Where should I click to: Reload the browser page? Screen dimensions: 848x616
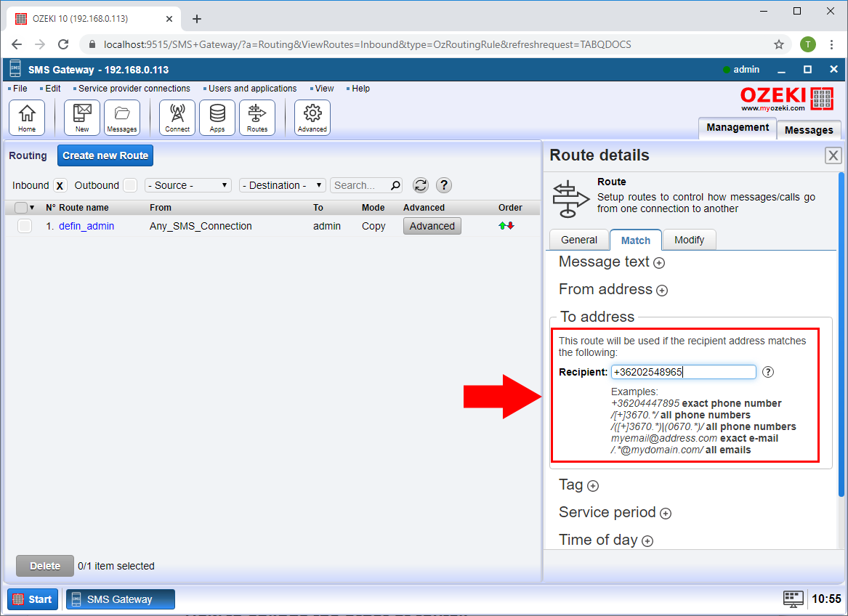63,44
